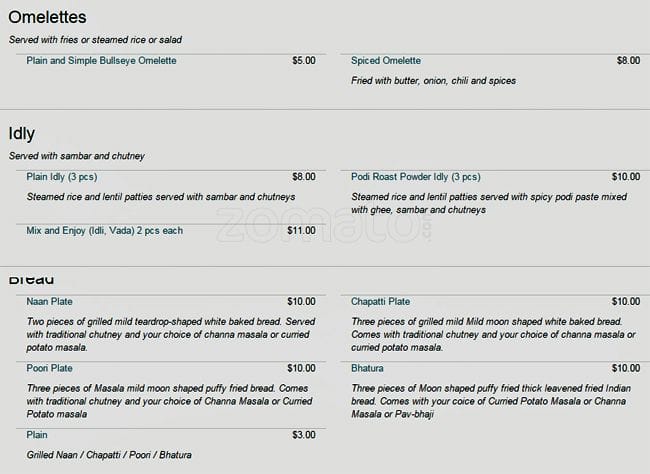Click the $8.00 Spiced Omelette price

pyautogui.click(x=628, y=61)
